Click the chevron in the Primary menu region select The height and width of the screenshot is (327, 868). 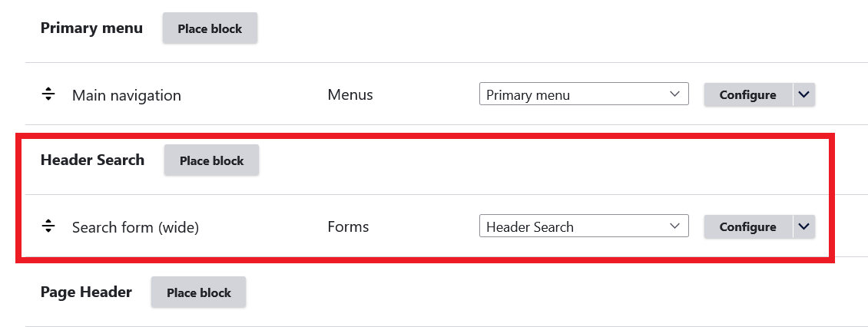coord(675,94)
